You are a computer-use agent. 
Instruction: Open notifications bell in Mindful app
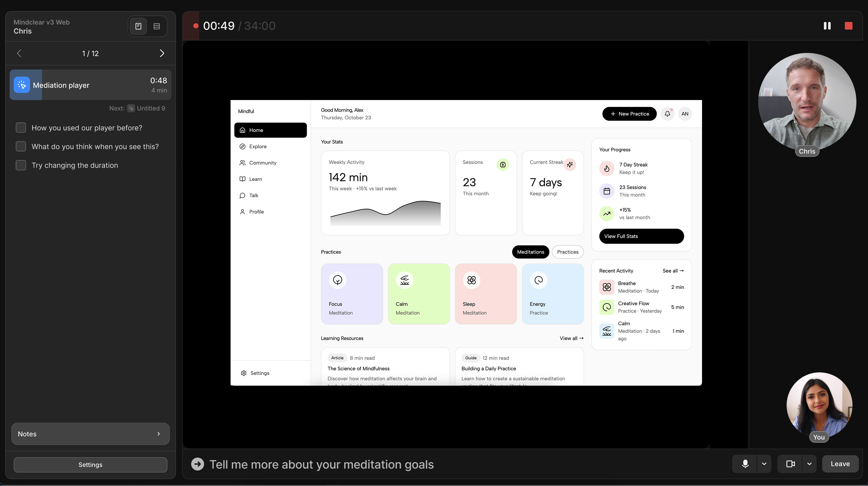667,114
